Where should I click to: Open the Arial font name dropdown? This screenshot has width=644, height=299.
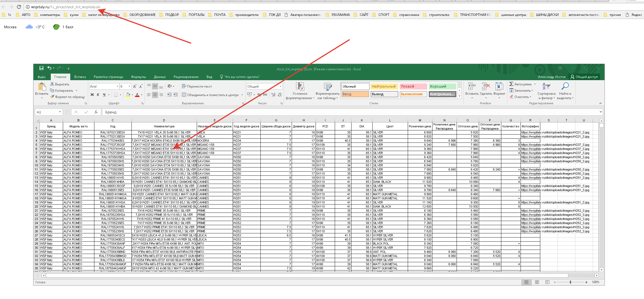point(117,86)
